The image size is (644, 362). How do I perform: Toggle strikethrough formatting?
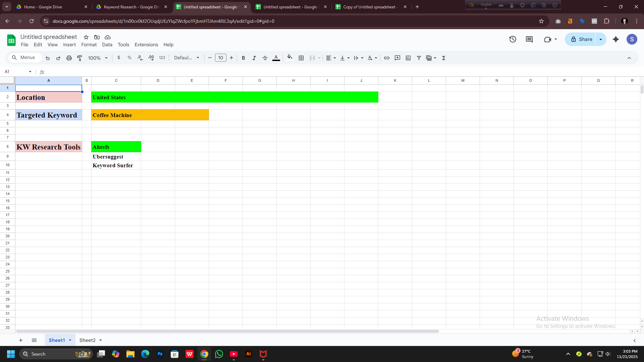tap(265, 58)
